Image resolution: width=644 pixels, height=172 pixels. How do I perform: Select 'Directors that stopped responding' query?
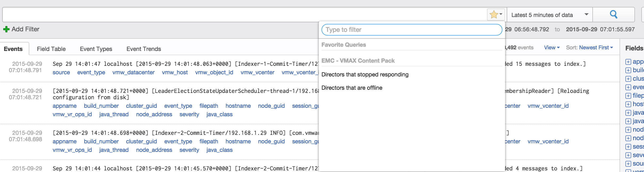365,75
